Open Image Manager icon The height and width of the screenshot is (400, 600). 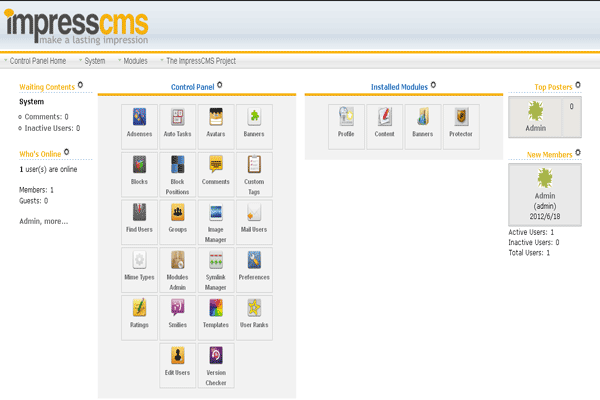(x=216, y=222)
